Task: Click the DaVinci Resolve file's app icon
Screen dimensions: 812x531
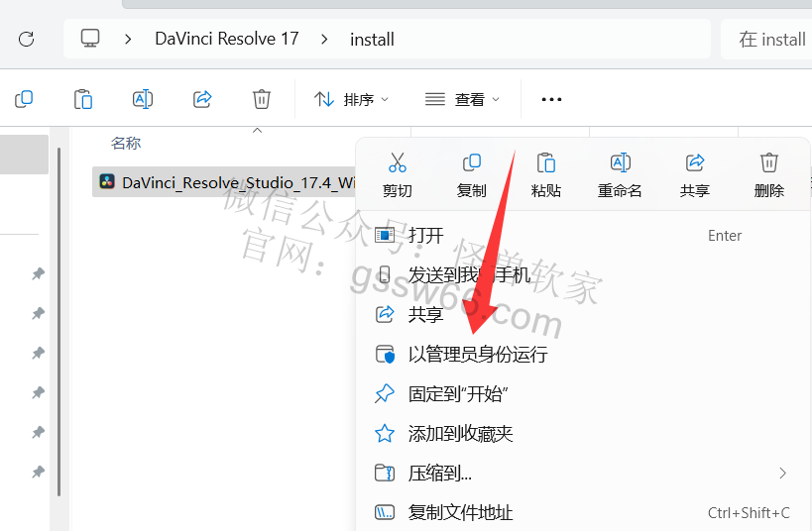Action: (x=107, y=181)
